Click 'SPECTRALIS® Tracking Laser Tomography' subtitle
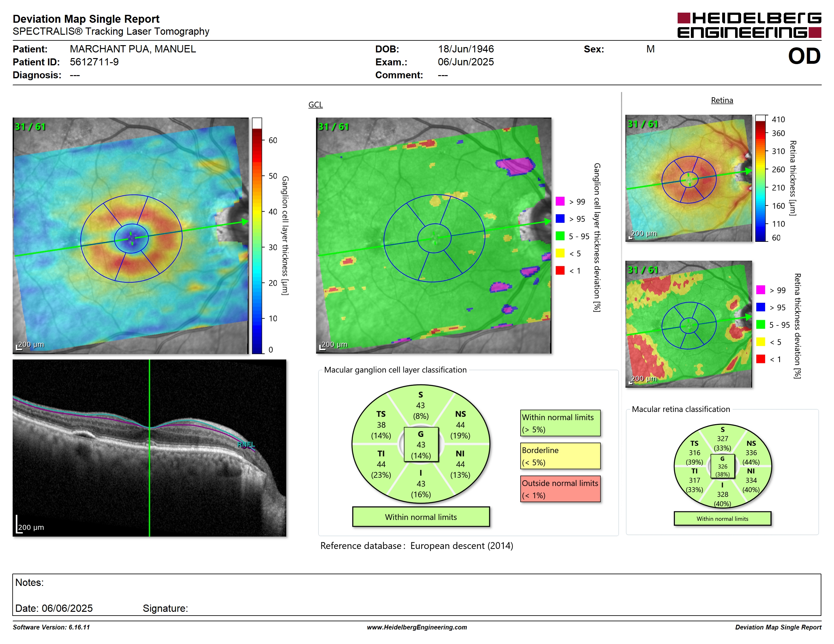Viewport: 834px width, 644px height. [x=111, y=31]
